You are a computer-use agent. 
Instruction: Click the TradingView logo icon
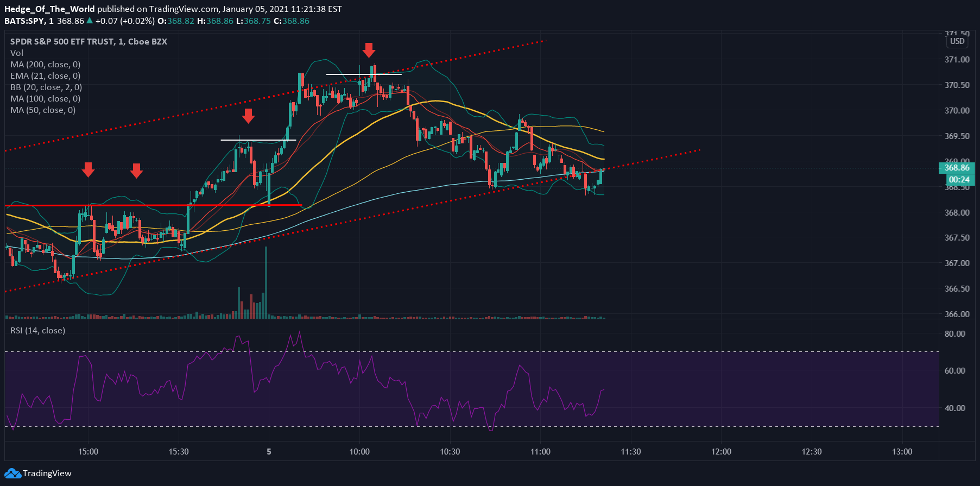tap(12, 474)
